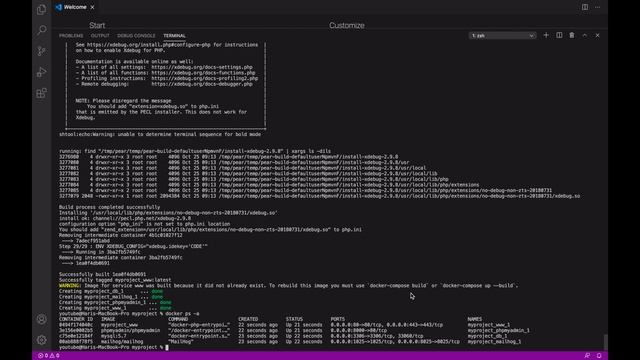
Task: Open the Accounts menu in activity bar
Action: click(x=41, y=319)
